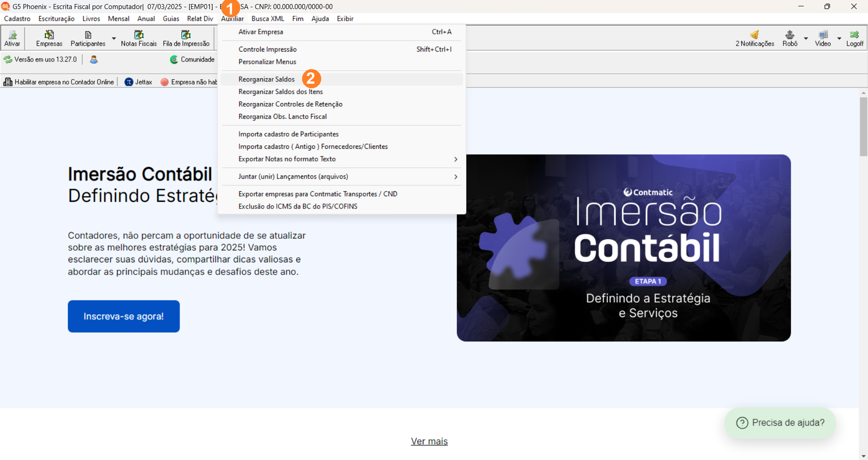The width and height of the screenshot is (868, 460).
Task: Click the scrollbar down arrow
Action: click(863, 456)
